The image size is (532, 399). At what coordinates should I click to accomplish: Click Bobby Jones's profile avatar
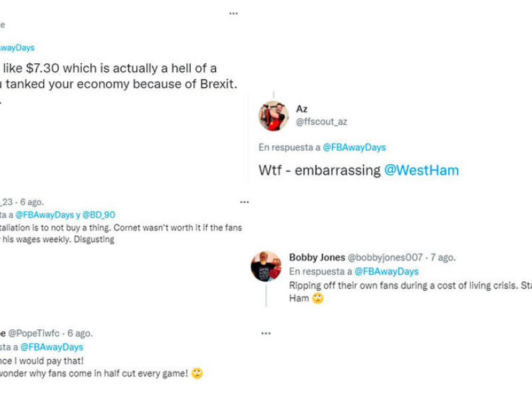click(x=266, y=267)
